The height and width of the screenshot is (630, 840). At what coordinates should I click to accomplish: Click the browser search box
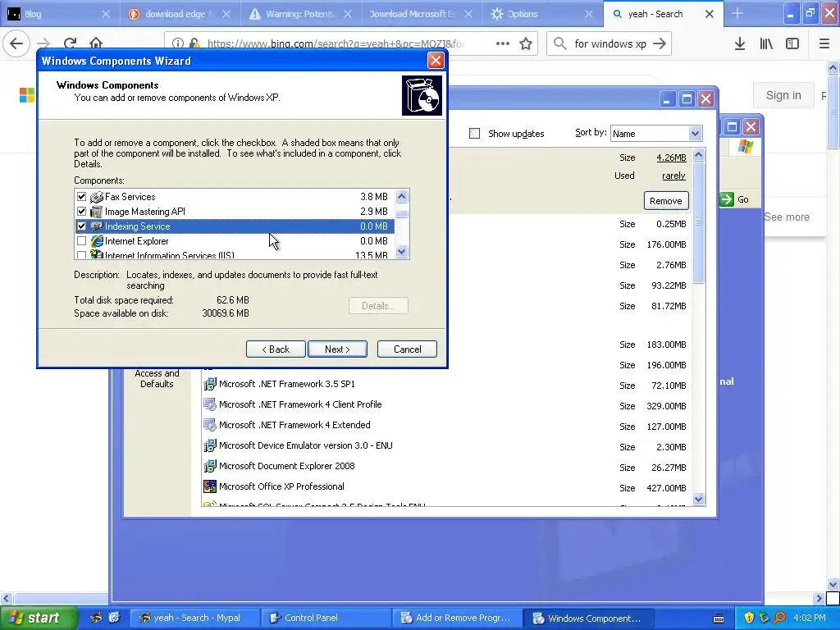tap(609, 43)
